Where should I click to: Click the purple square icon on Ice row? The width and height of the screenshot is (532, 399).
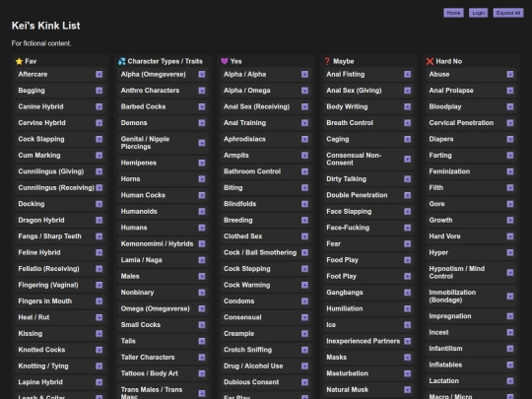pos(408,325)
